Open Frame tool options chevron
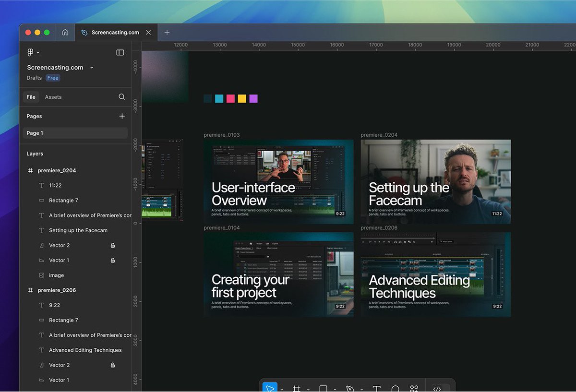This screenshot has height=392, width=576. pos(308,389)
